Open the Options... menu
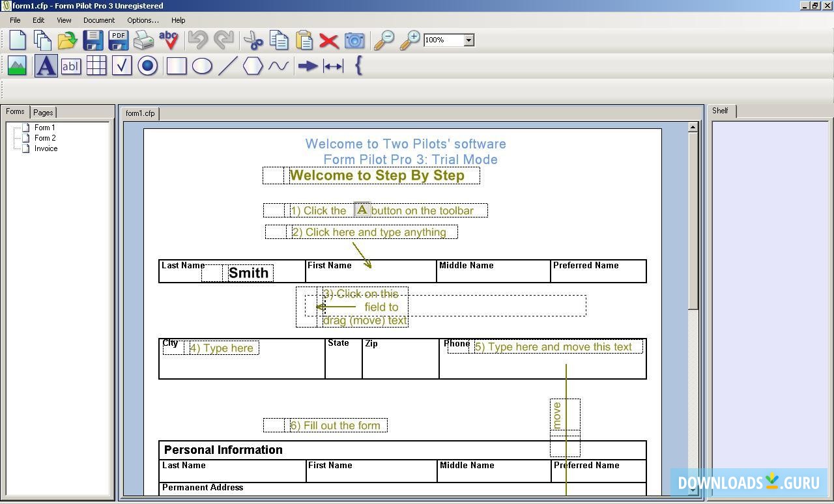Viewport: 834px width, 504px height. tap(143, 20)
